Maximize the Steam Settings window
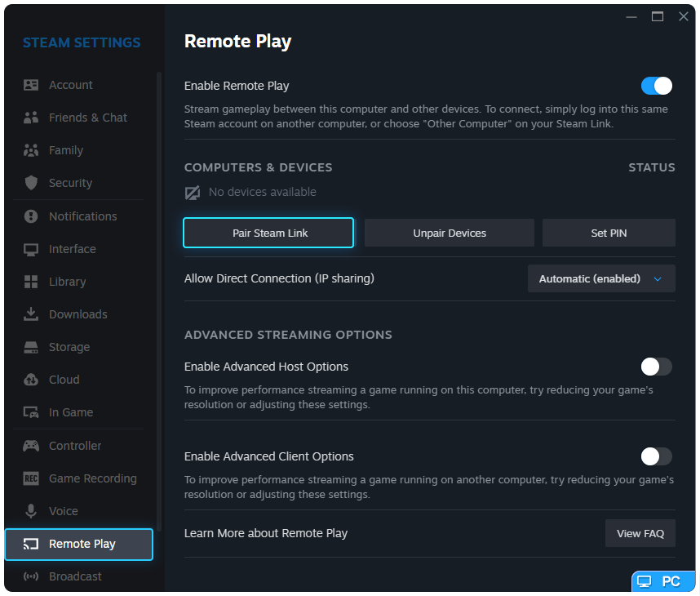The width and height of the screenshot is (700, 596). (x=658, y=17)
